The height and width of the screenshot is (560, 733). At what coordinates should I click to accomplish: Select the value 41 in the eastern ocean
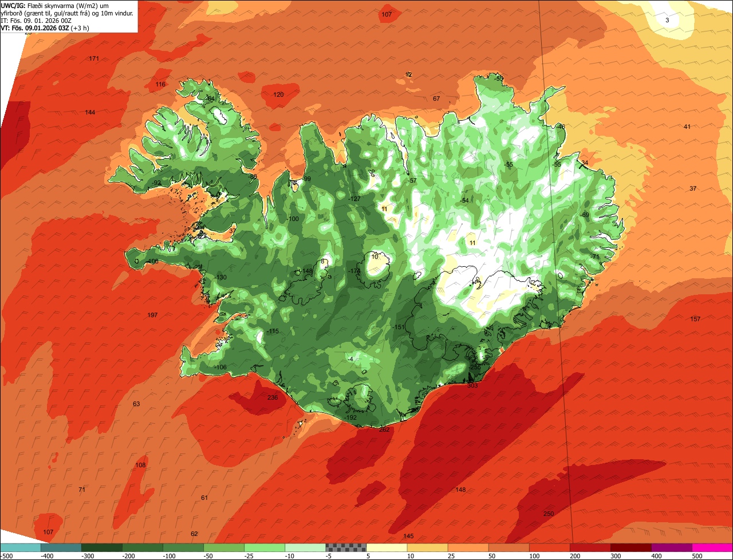tap(687, 127)
